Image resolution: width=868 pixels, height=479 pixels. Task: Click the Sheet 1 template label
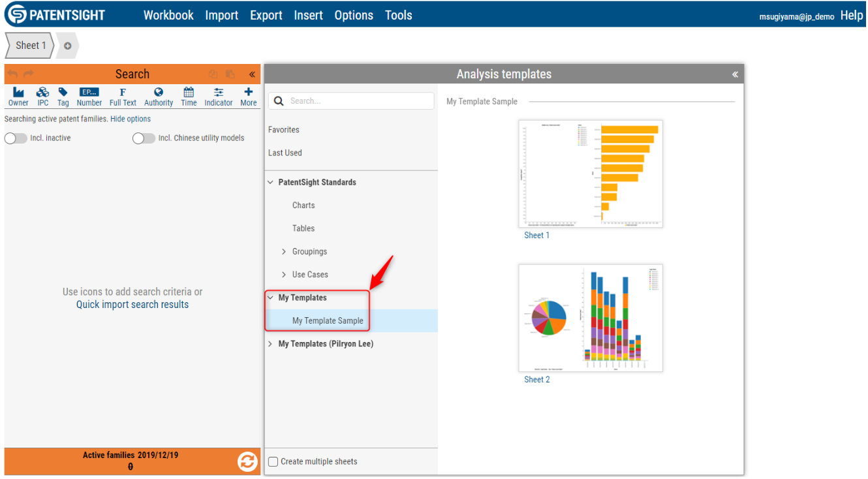point(537,236)
